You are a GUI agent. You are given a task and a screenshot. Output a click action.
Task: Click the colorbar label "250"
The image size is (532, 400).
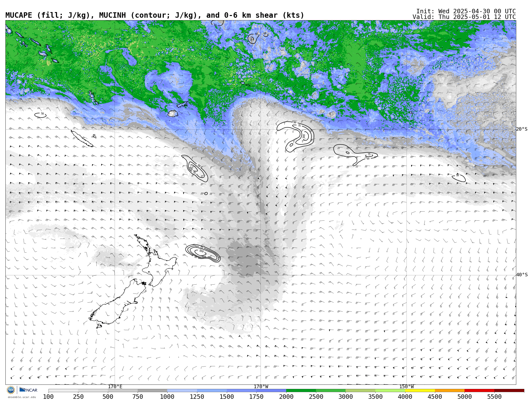78,397
